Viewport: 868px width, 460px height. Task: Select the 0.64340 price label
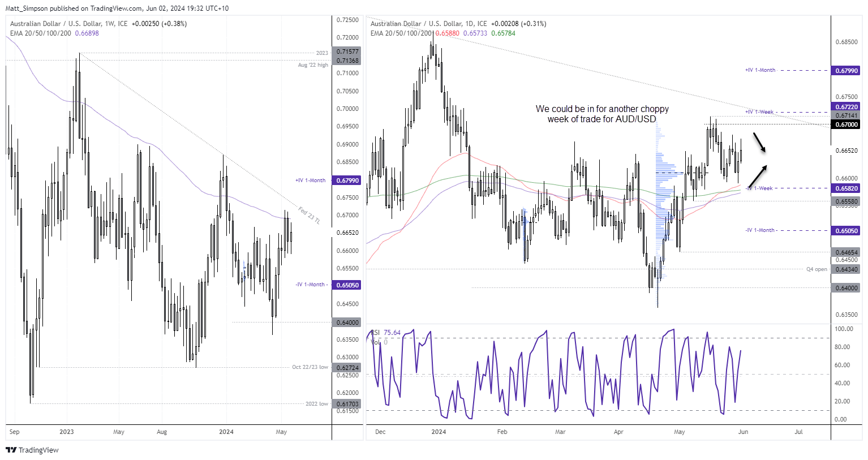pos(846,269)
